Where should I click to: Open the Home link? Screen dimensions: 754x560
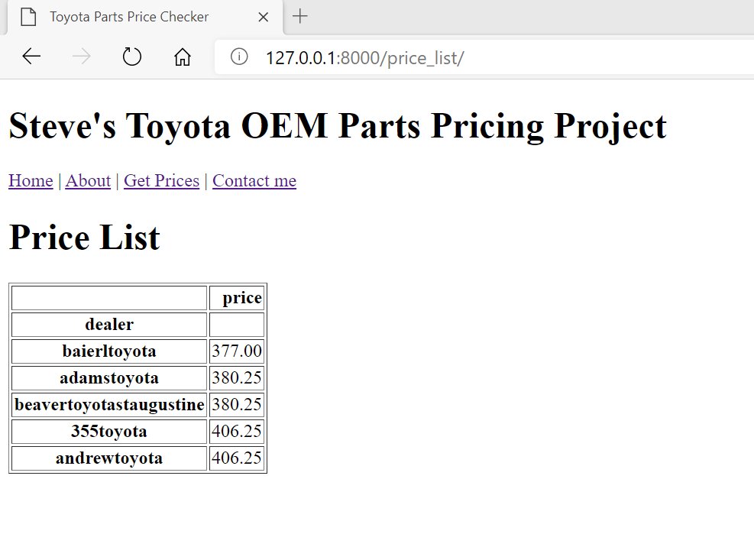coord(31,181)
